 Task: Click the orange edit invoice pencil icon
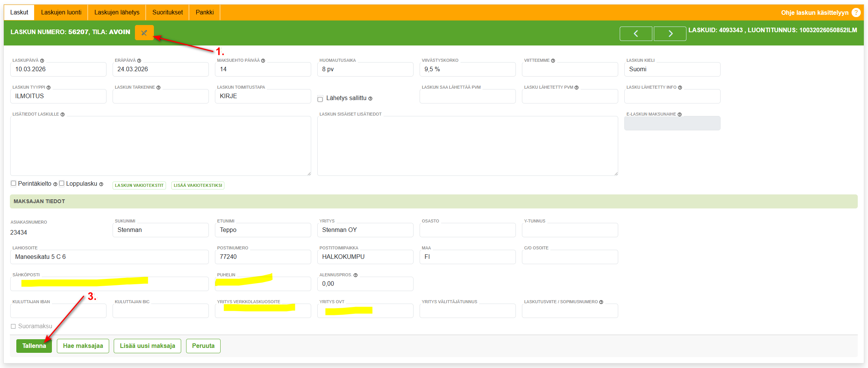(x=144, y=33)
